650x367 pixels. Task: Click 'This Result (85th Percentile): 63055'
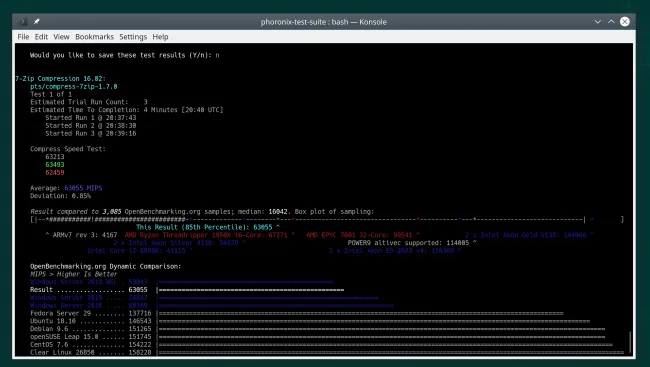(x=208, y=227)
